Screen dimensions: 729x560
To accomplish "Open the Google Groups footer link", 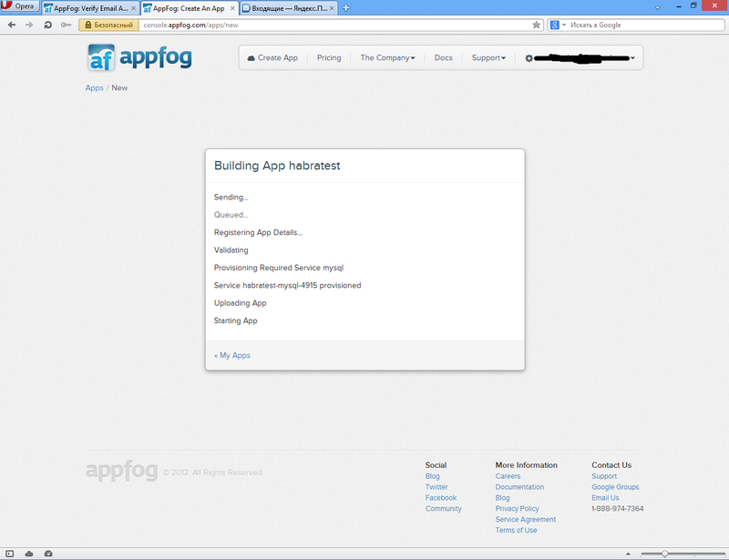I will tap(615, 487).
